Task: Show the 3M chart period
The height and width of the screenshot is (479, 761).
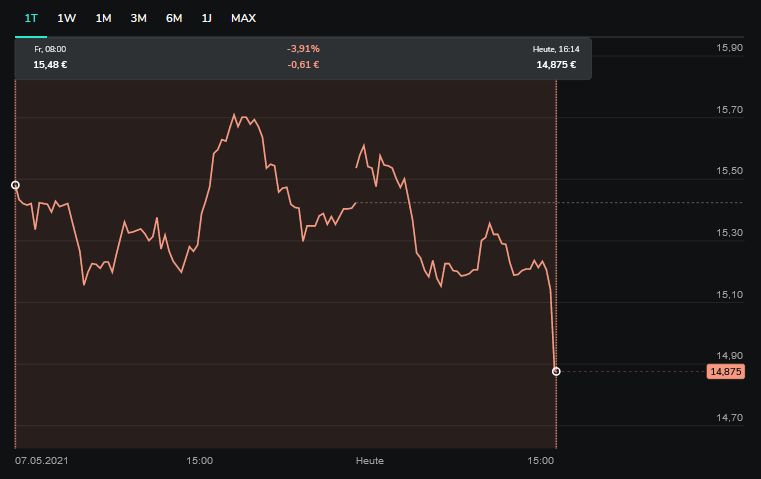Action: point(139,18)
